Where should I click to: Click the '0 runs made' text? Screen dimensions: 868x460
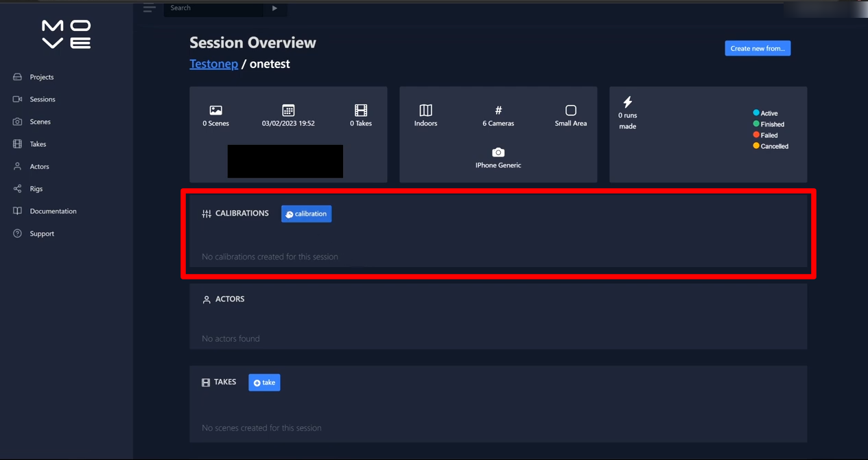(627, 121)
